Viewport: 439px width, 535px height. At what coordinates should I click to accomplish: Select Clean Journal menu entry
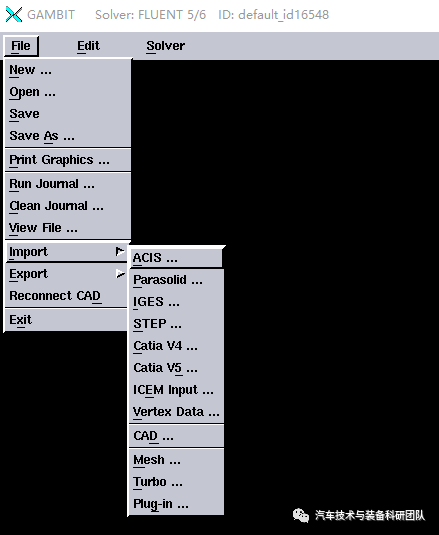coord(68,206)
